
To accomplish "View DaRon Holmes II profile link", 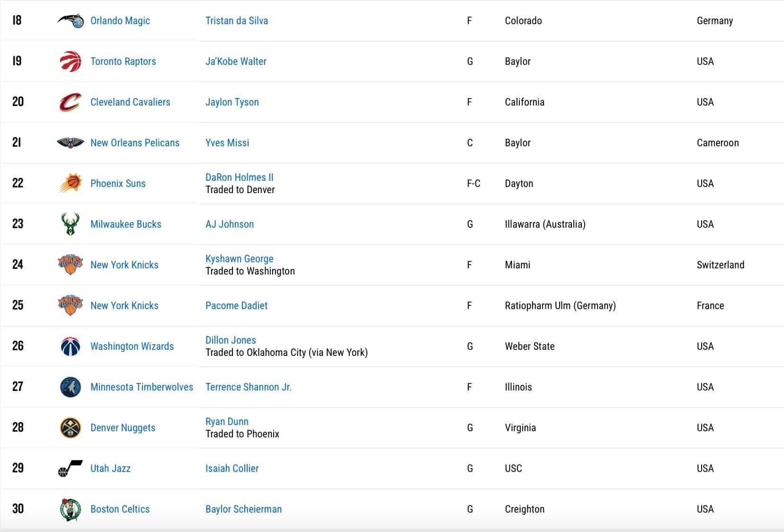I will (x=239, y=177).
